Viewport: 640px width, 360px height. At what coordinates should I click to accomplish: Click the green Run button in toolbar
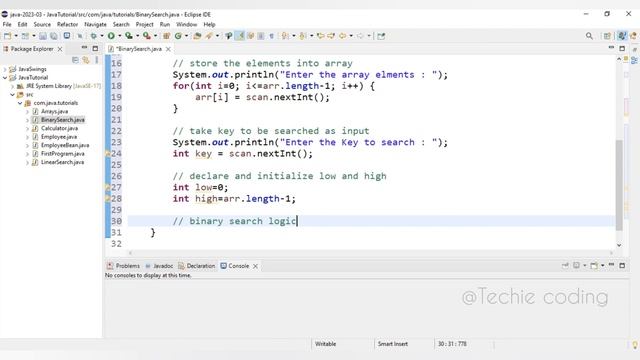tap(111, 36)
